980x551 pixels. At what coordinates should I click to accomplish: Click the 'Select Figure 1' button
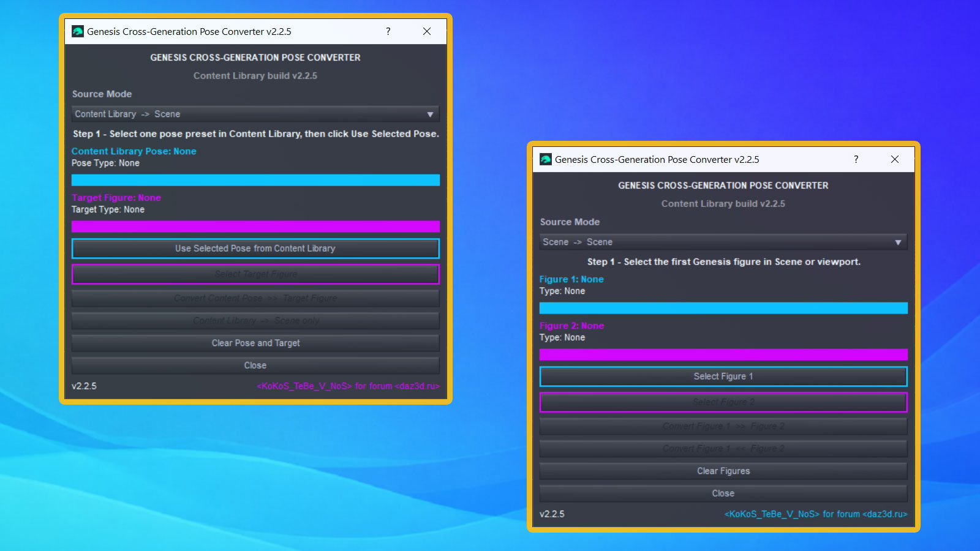click(723, 377)
